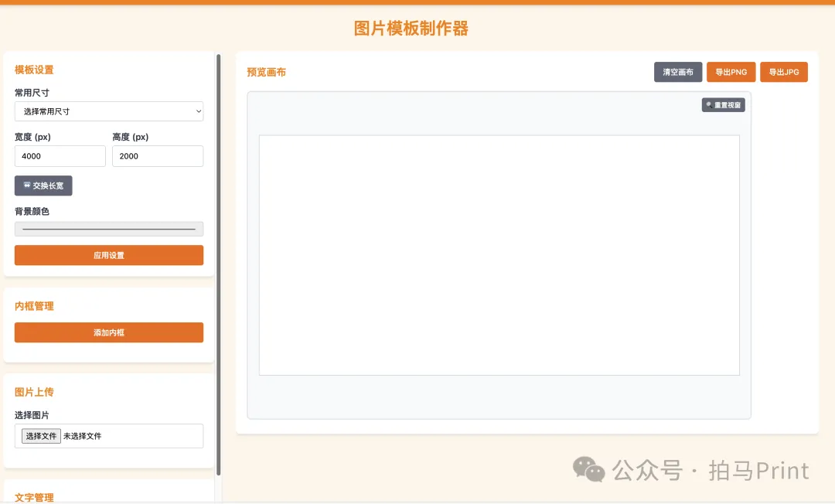
Task: Click the 文字管理 section heading
Action: coord(34,497)
